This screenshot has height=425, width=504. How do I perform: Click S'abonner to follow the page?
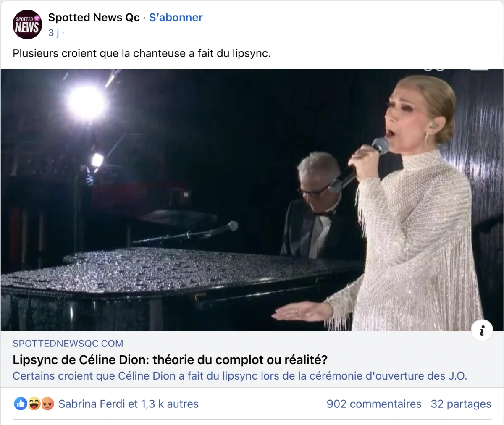pyautogui.click(x=176, y=18)
